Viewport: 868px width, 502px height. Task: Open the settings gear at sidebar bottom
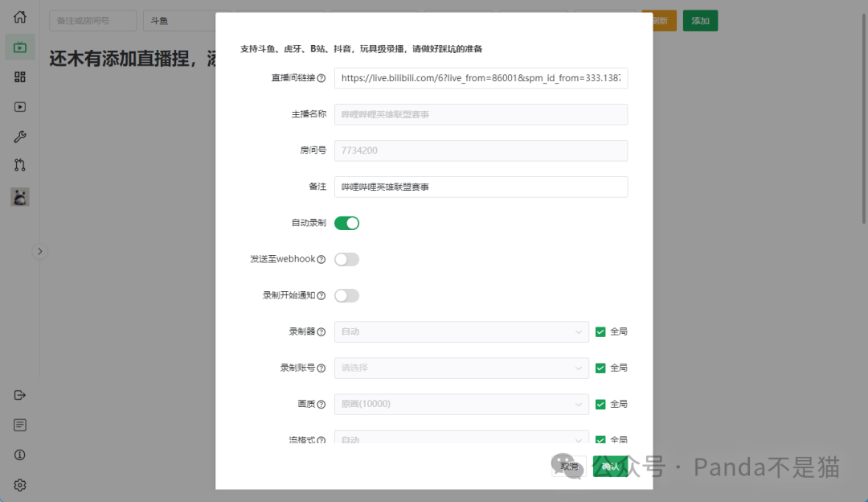coord(20,484)
